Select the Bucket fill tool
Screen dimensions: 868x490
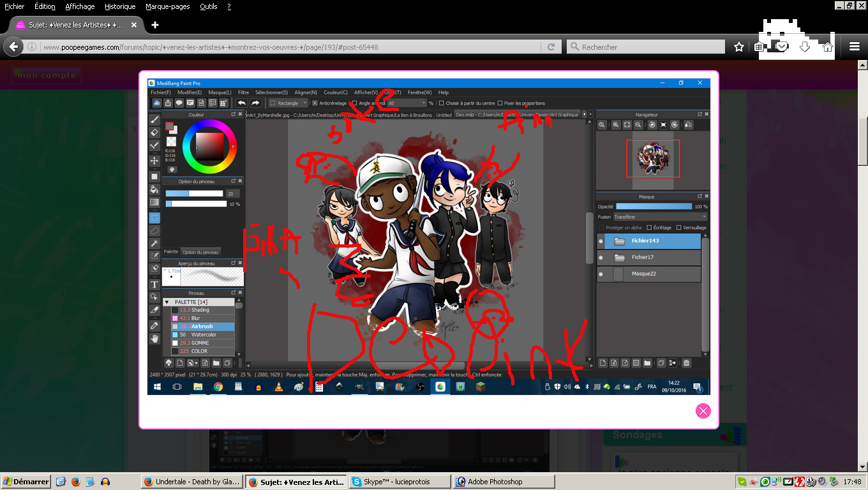point(154,189)
